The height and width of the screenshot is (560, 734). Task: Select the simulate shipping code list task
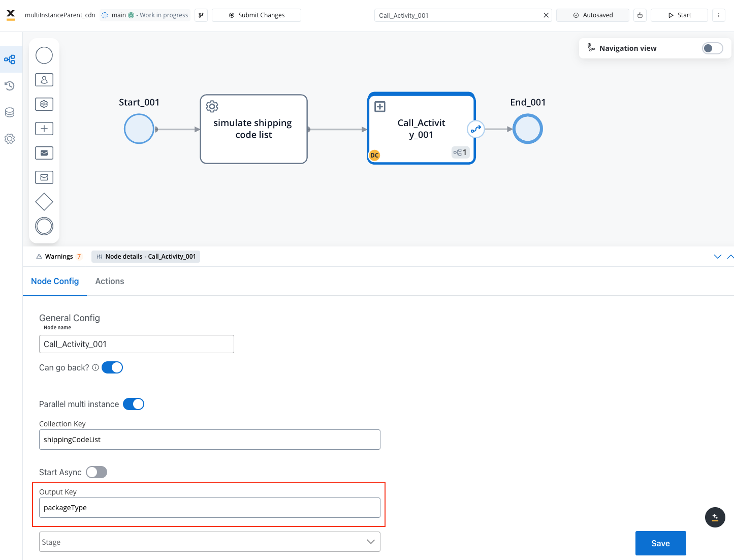click(x=254, y=129)
